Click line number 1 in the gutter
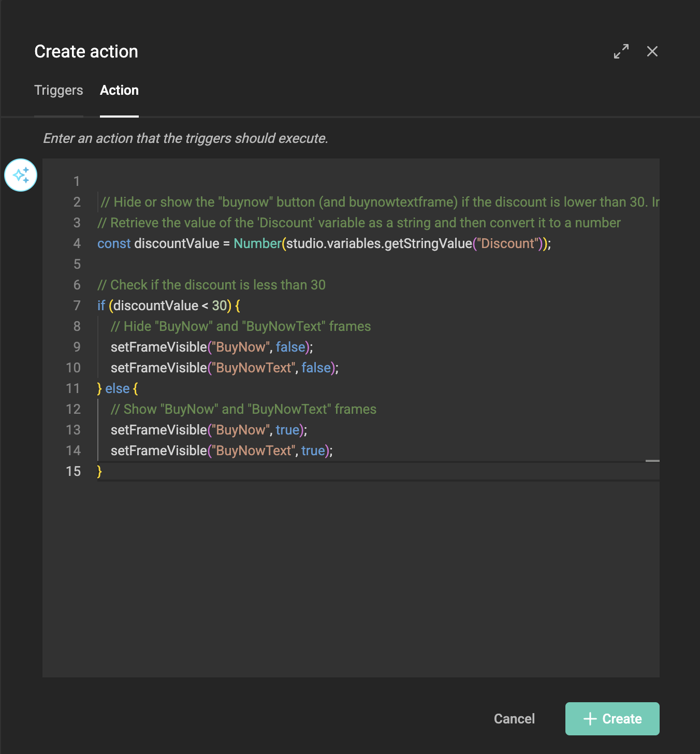The width and height of the screenshot is (700, 754). pos(77,181)
